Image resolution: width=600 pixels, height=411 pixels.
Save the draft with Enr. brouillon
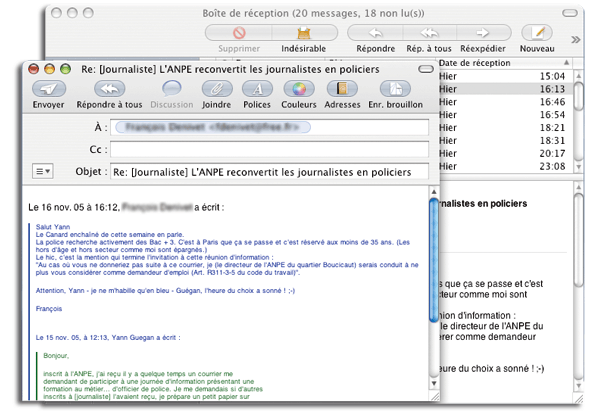tap(395, 89)
